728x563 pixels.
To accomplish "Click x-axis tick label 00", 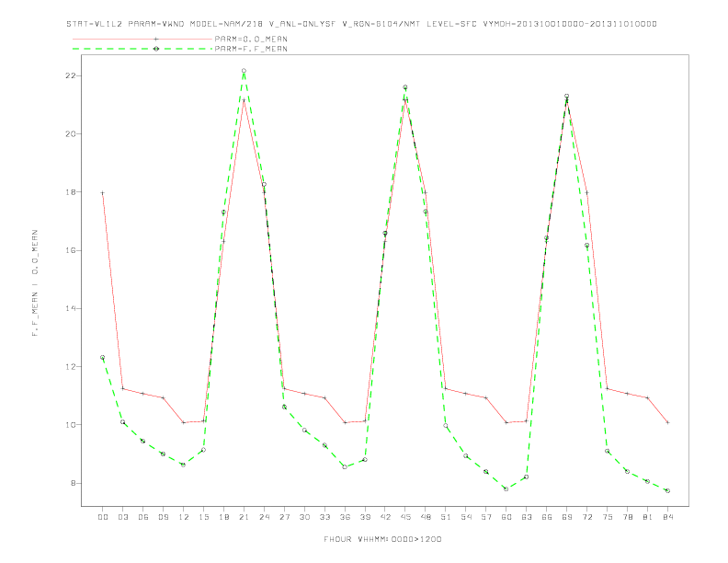I will click(x=103, y=517).
